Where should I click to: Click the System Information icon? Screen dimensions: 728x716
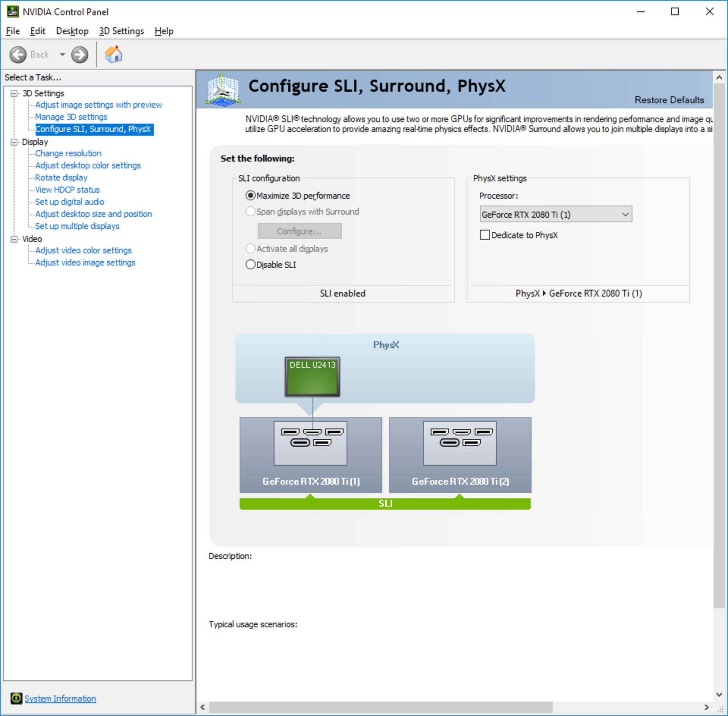[16, 698]
